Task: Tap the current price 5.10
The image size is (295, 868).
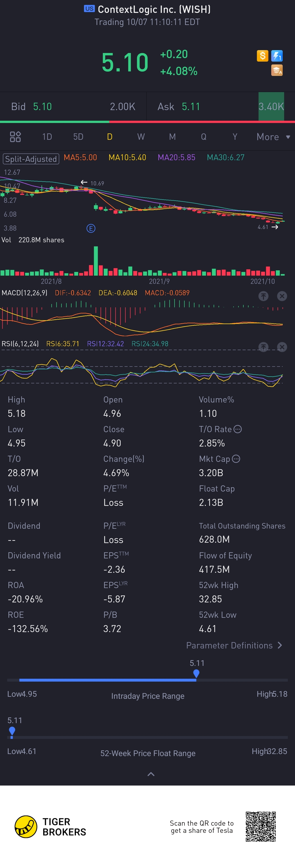Action: click(x=125, y=62)
